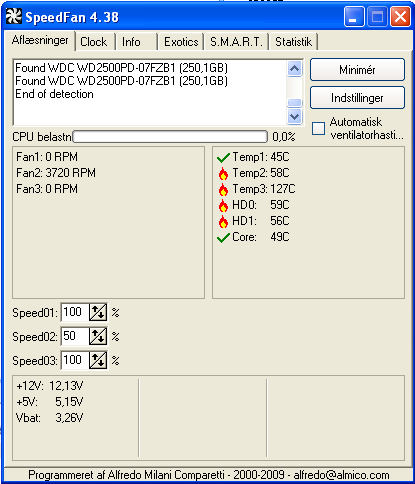Switch to the Aflæsninger tab
The height and width of the screenshot is (484, 415).
[x=40, y=40]
